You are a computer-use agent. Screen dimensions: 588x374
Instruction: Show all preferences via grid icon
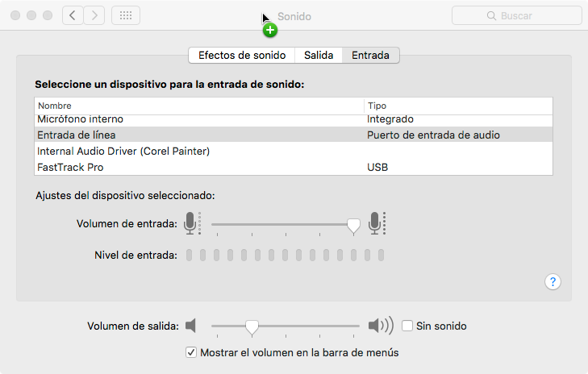(x=126, y=15)
